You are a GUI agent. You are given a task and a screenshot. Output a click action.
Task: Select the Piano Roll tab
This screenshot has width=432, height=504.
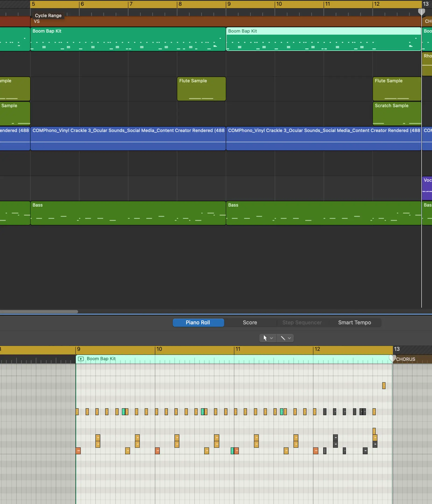[198, 322]
